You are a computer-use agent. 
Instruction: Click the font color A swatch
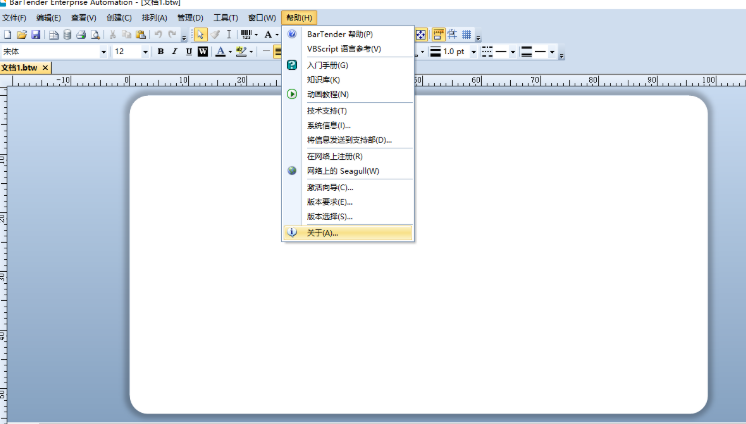point(220,51)
